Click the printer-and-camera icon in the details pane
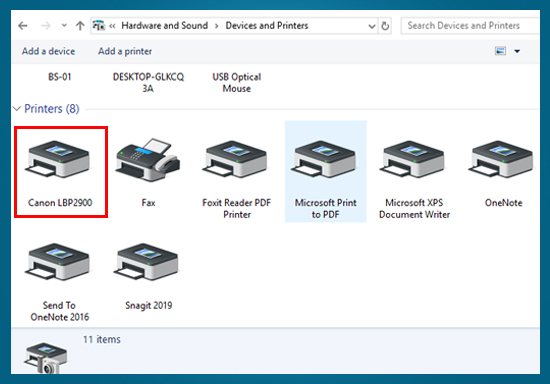Viewport: 550px width, 384px height. [x=46, y=358]
